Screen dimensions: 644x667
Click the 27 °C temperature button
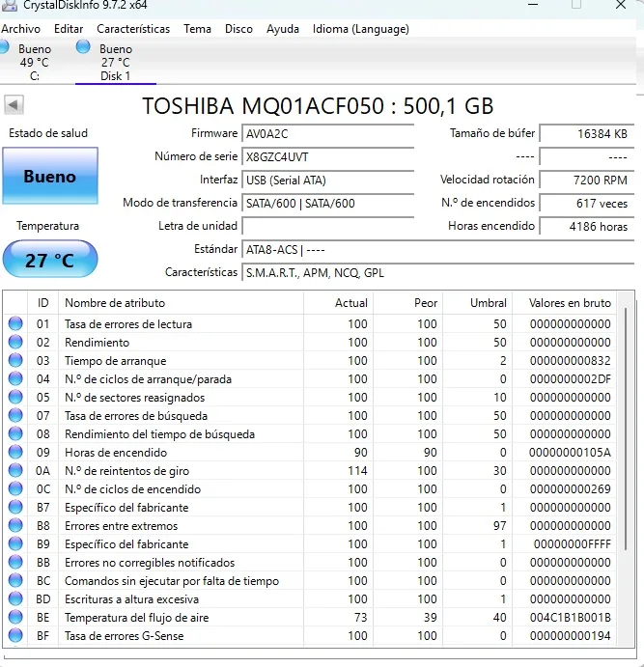(50, 259)
